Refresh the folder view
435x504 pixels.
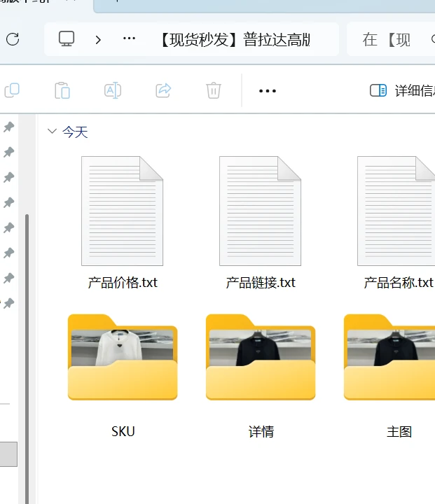point(13,39)
